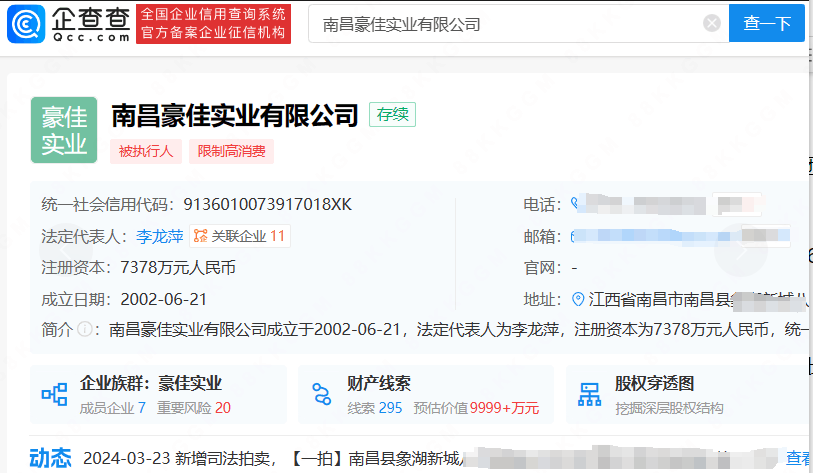
Task: Click 线索 295 count
Action: 375,408
